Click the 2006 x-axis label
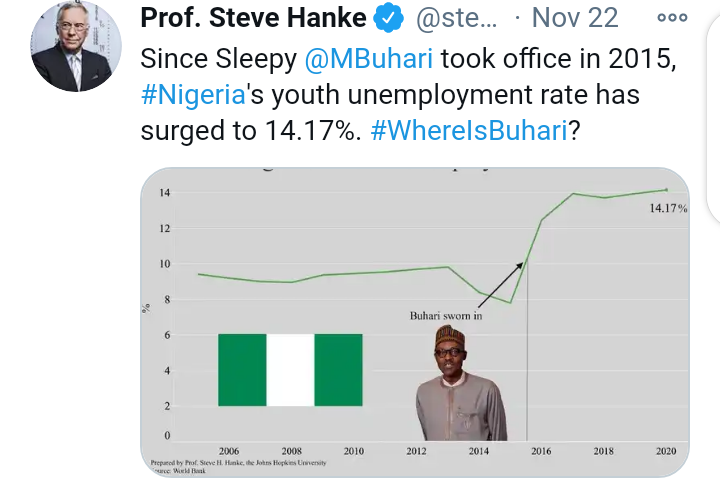The width and height of the screenshot is (720, 487). tap(229, 451)
